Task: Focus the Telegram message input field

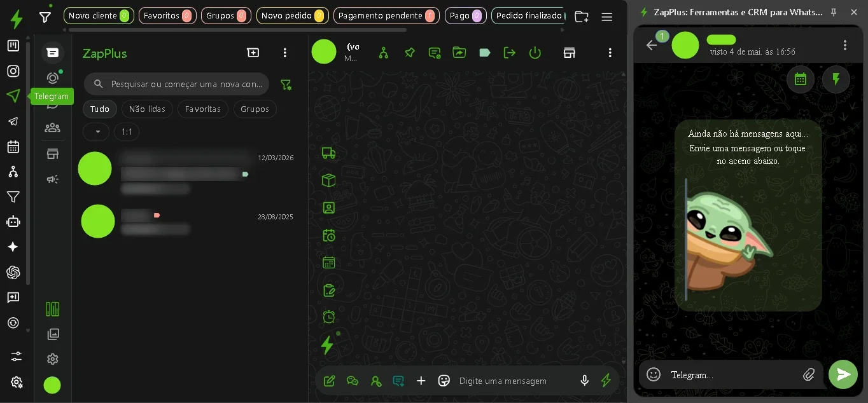Action: [x=732, y=375]
